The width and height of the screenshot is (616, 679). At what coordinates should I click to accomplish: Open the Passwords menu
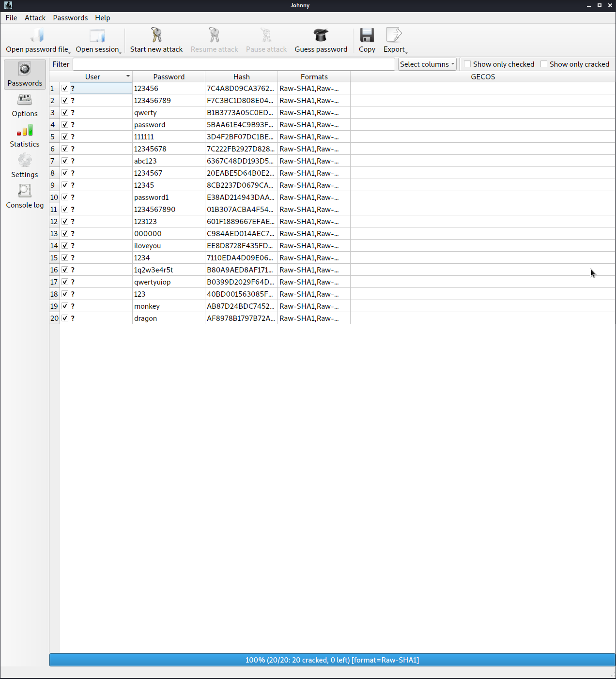70,17
